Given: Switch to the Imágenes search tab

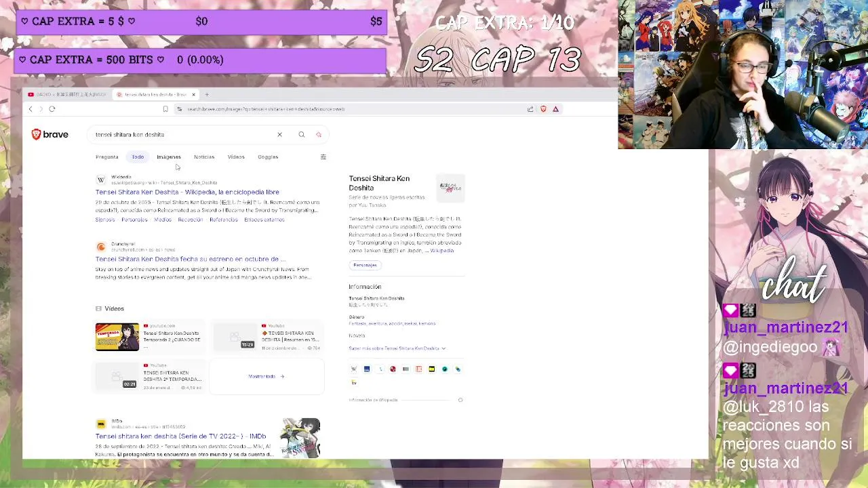Looking at the screenshot, I should [x=169, y=157].
